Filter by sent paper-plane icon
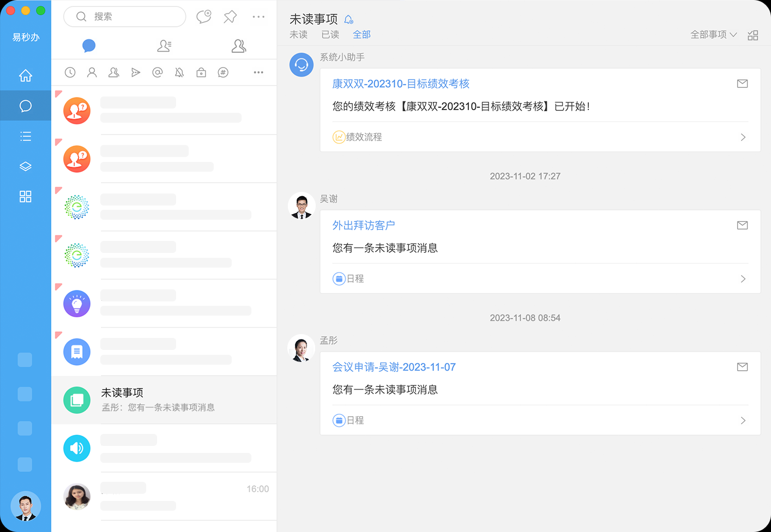The image size is (771, 532). pos(136,72)
